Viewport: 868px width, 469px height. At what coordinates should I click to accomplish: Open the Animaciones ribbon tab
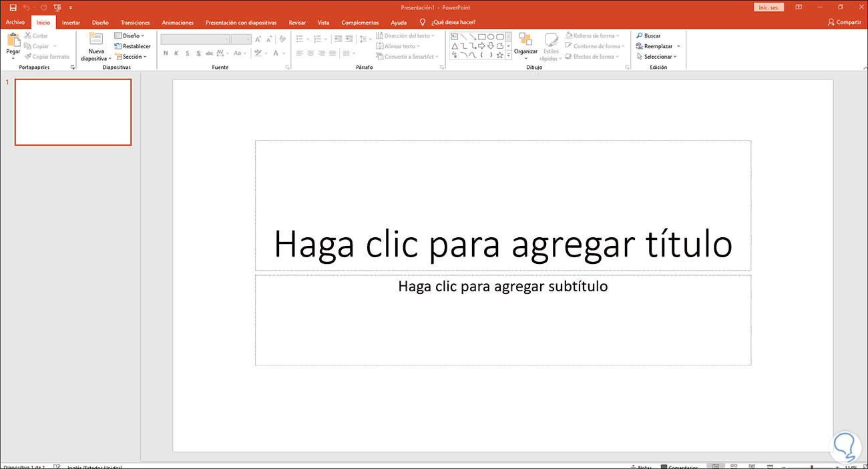178,22
